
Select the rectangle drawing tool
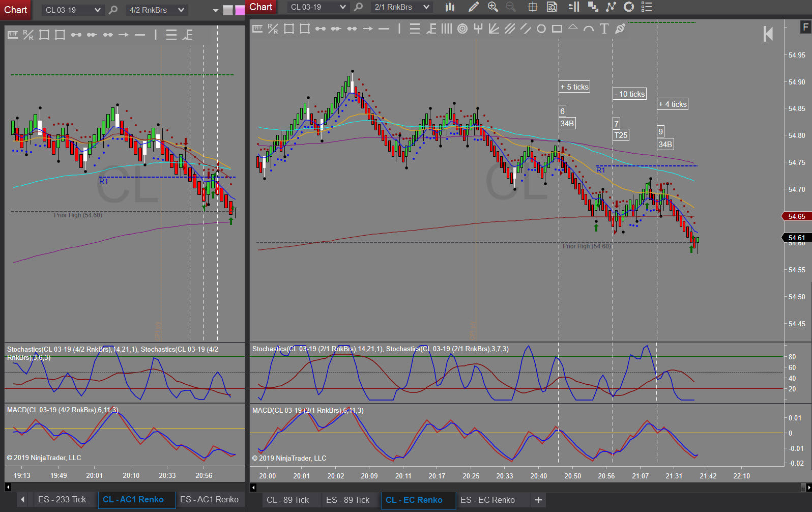click(x=557, y=29)
